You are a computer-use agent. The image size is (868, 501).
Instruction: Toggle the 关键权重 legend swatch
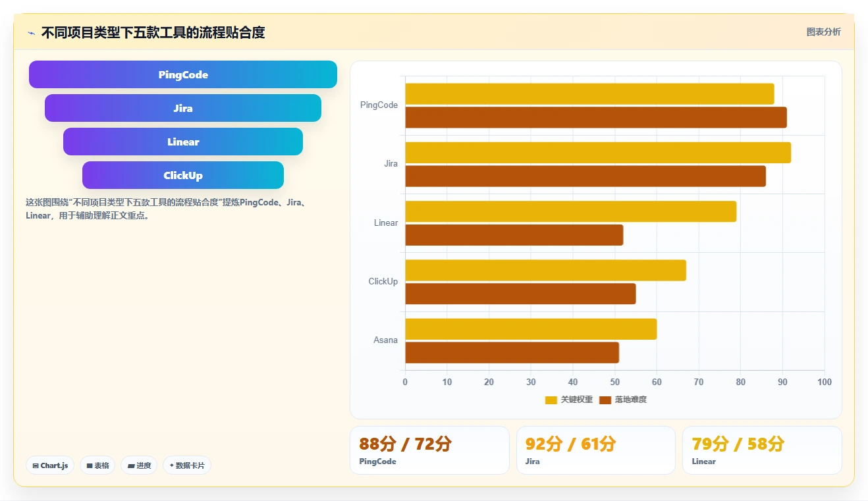click(x=551, y=400)
